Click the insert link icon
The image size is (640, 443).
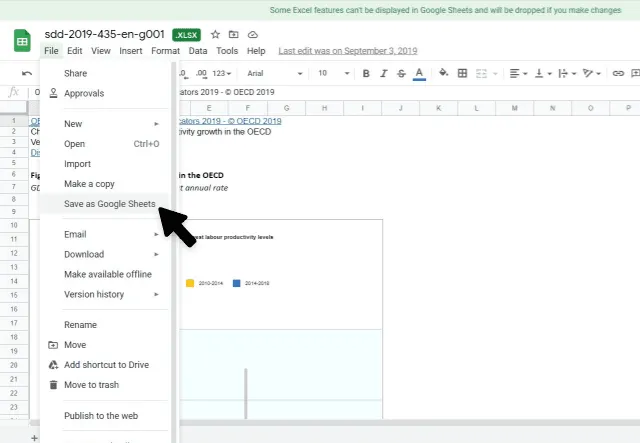618,73
